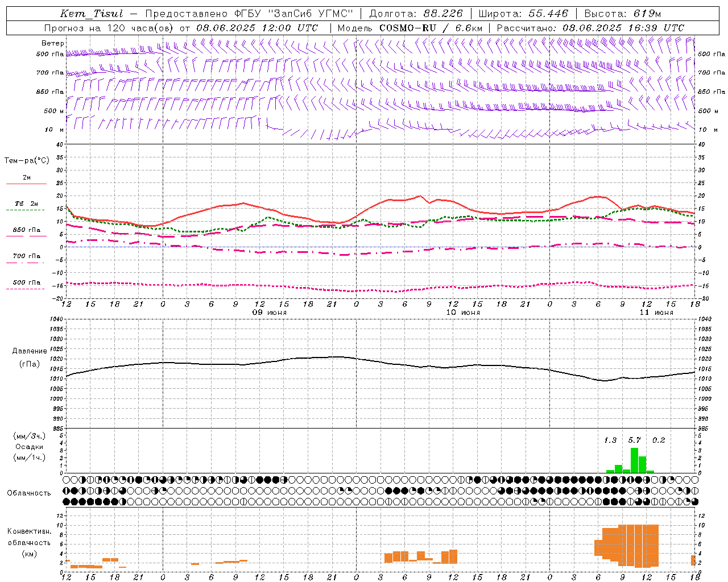The width and height of the screenshot is (728, 582).
Task: Select the "Облачность" cloudiness label
Action: pos(29,493)
